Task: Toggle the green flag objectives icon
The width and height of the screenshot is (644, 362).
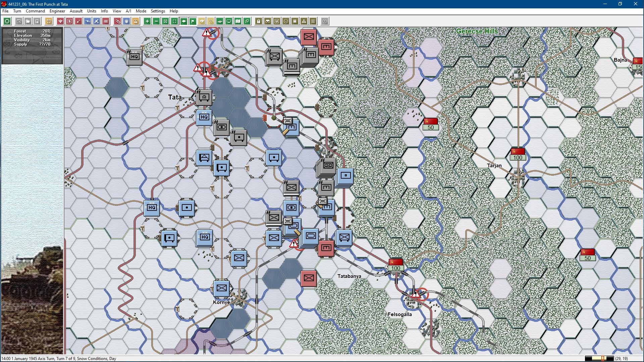Action: point(193,21)
